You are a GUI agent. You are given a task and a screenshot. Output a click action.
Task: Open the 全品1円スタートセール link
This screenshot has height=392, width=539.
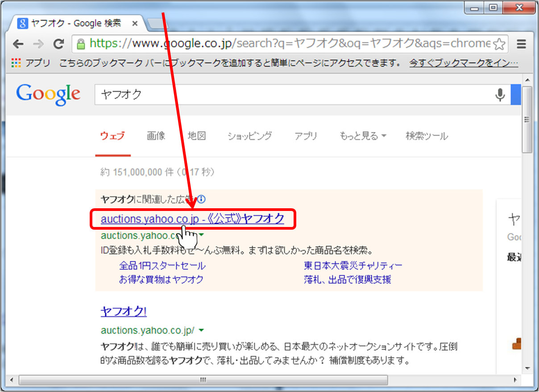(x=162, y=266)
